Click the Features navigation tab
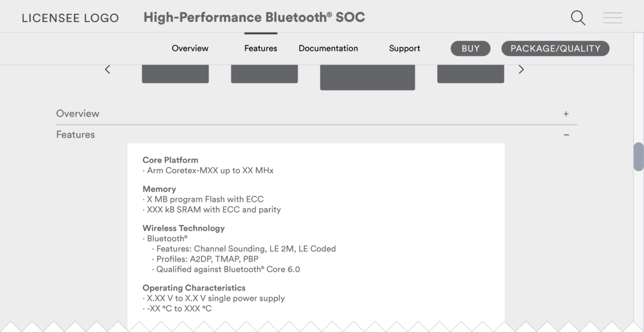 [x=260, y=48]
